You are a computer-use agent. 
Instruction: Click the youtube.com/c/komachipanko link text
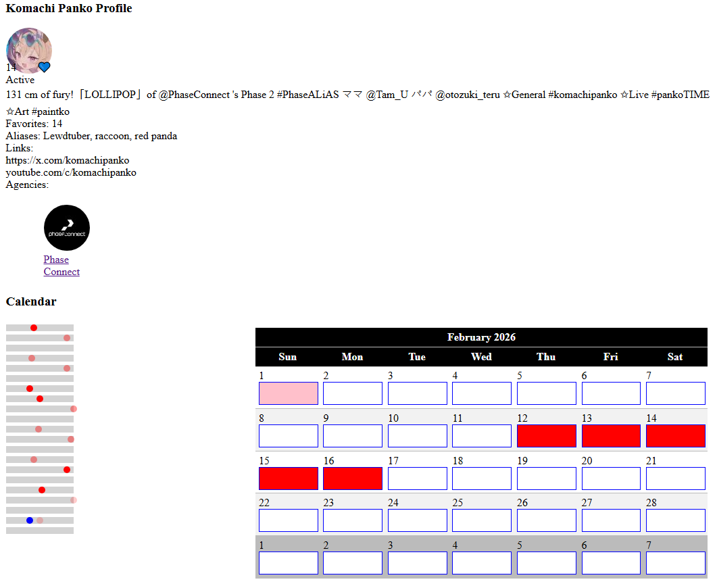coord(71,173)
